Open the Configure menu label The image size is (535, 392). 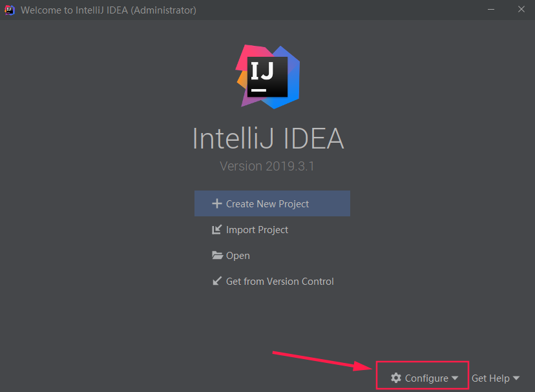pos(426,378)
